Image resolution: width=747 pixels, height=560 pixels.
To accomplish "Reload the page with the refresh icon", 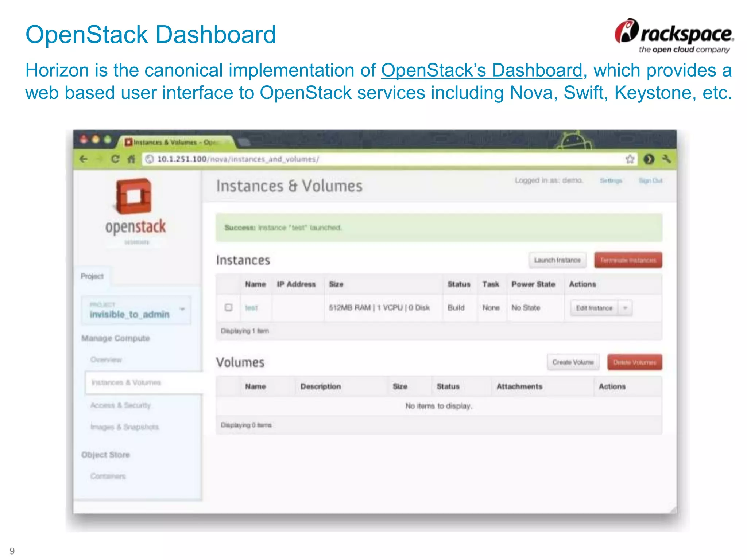I will coord(115,159).
